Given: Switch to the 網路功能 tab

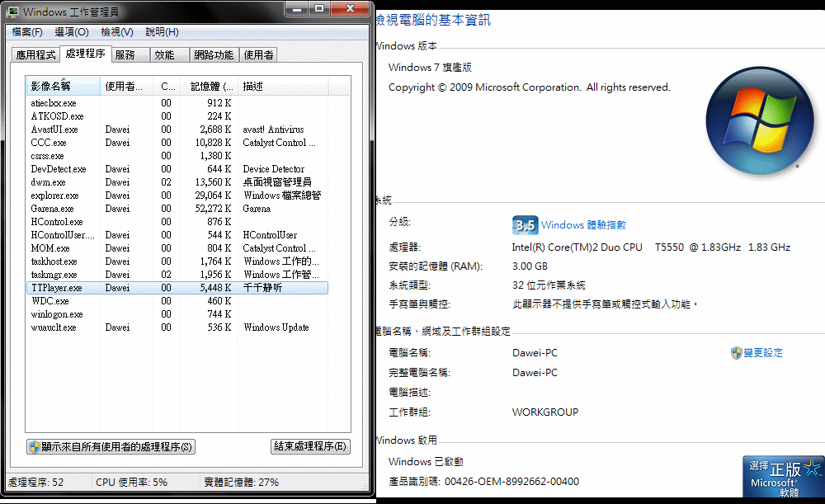Looking at the screenshot, I should pos(214,55).
